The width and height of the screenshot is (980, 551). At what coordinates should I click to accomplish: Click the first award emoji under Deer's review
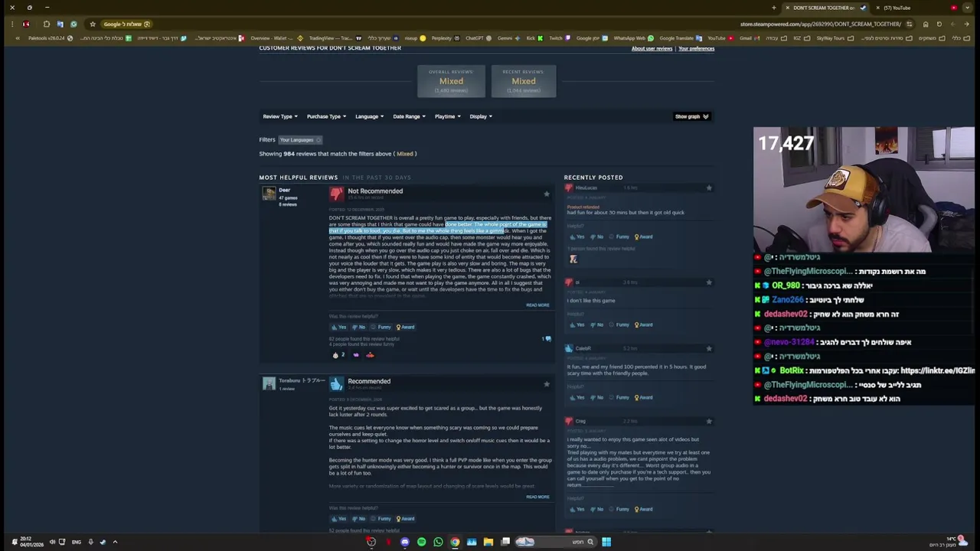(x=335, y=355)
